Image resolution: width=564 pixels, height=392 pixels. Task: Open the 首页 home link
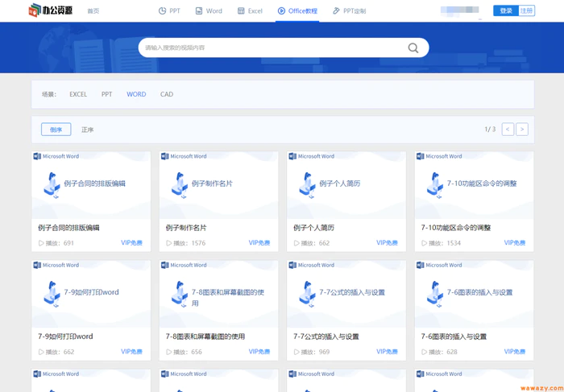(x=93, y=11)
